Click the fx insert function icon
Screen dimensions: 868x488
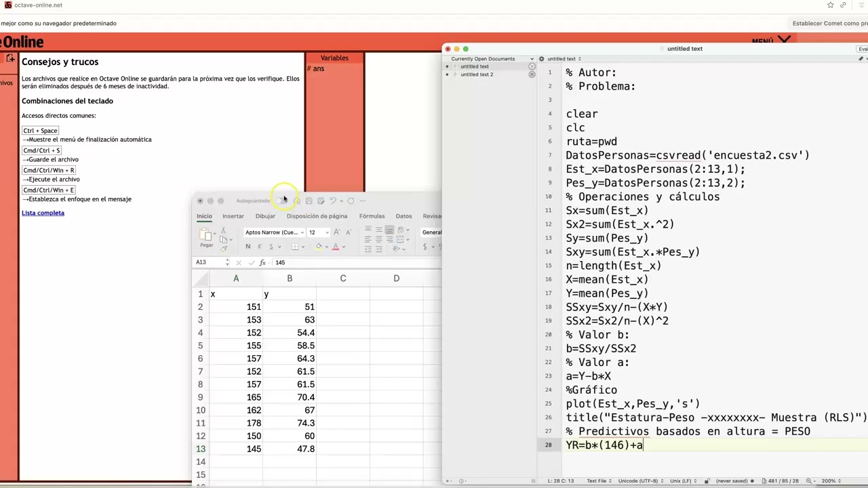262,262
